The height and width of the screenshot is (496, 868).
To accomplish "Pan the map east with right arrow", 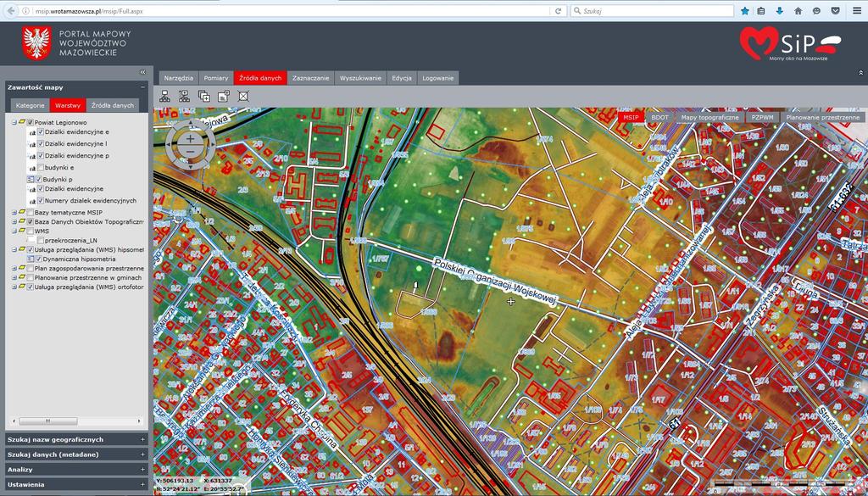I will 211,145.
